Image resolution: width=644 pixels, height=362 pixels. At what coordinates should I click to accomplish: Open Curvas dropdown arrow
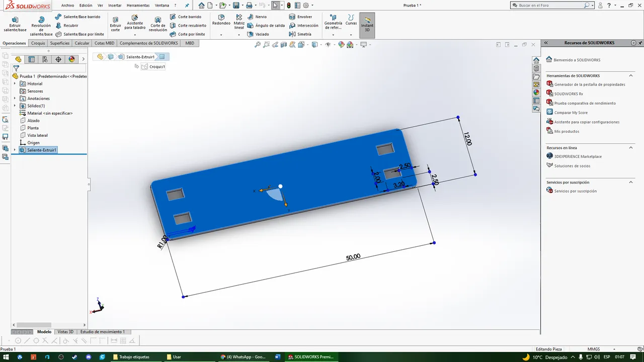pos(351,35)
